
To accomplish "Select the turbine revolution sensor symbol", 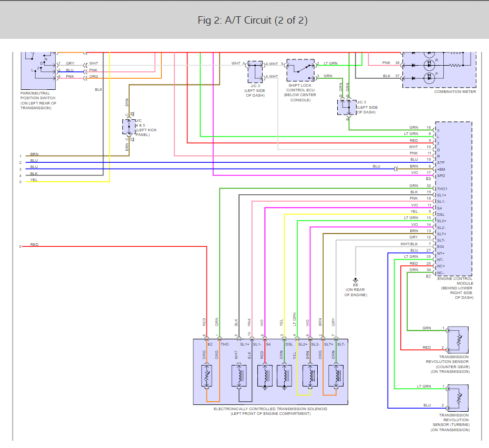I will [x=458, y=398].
